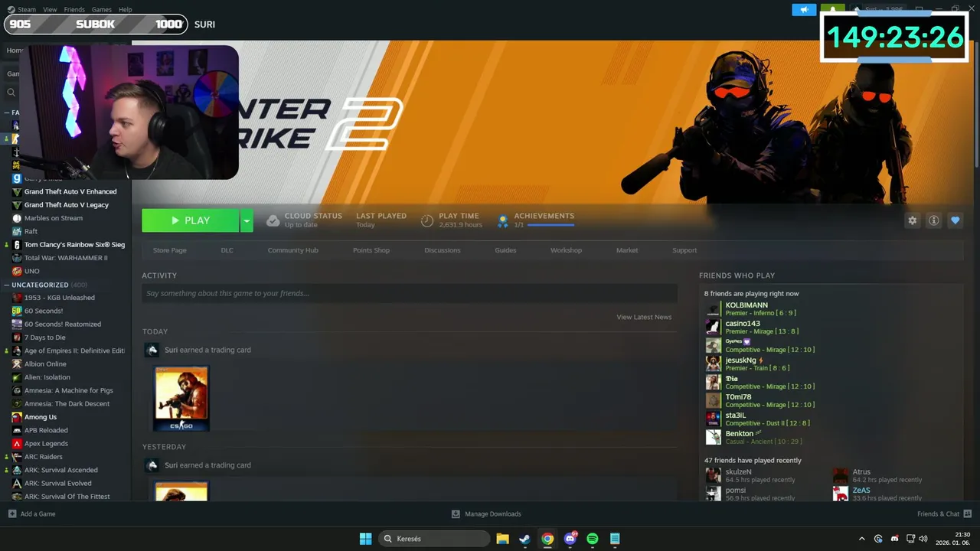980x551 pixels.
Task: Show hidden system tray icons chevron
Action: pos(861,539)
